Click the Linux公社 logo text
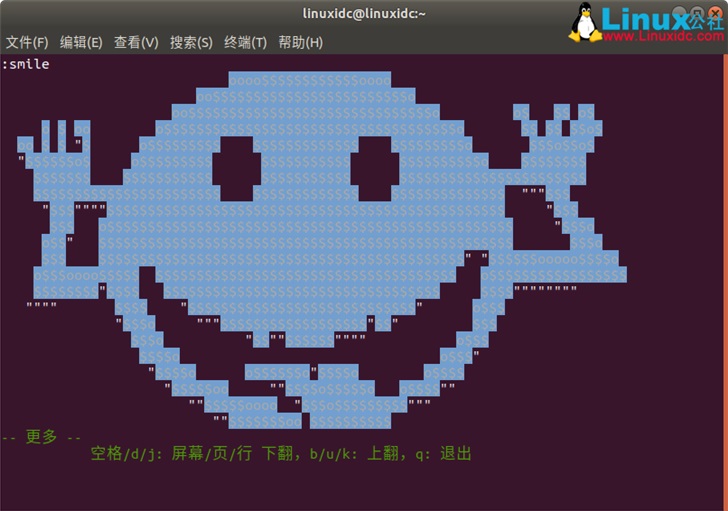 660,18
